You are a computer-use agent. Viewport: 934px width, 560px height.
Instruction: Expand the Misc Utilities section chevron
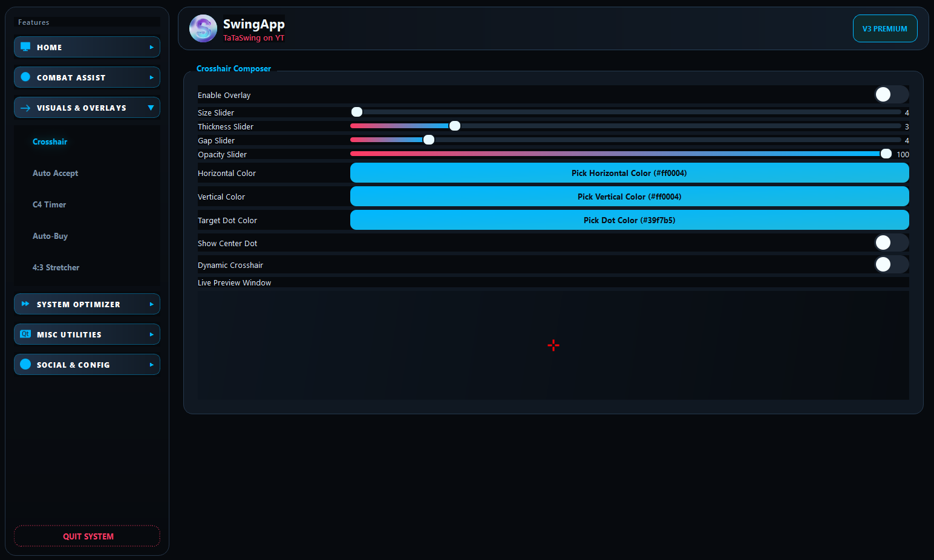[x=151, y=334]
